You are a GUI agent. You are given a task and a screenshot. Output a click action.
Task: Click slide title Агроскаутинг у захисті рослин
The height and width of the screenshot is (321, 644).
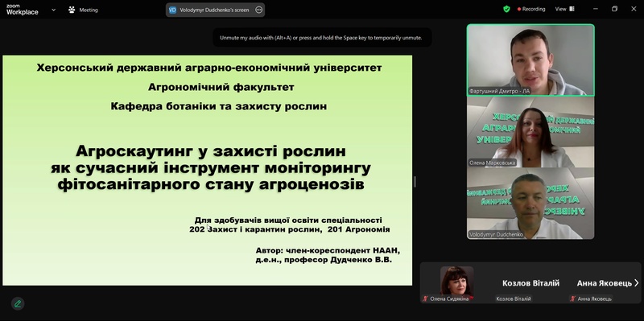[x=211, y=151]
